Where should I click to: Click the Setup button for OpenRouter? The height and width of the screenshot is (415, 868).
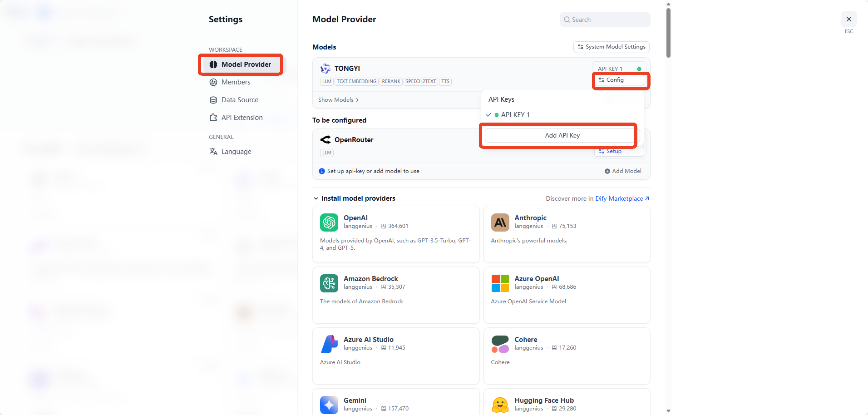pyautogui.click(x=619, y=151)
